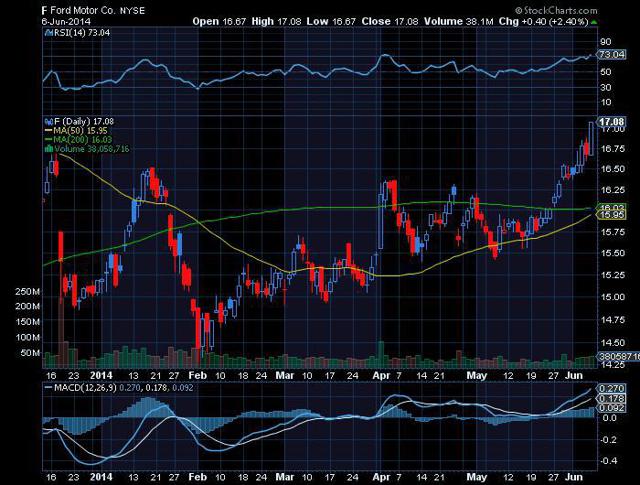Click the green up-arrow change indicator
The width and height of the screenshot is (640, 485).
coord(594,22)
